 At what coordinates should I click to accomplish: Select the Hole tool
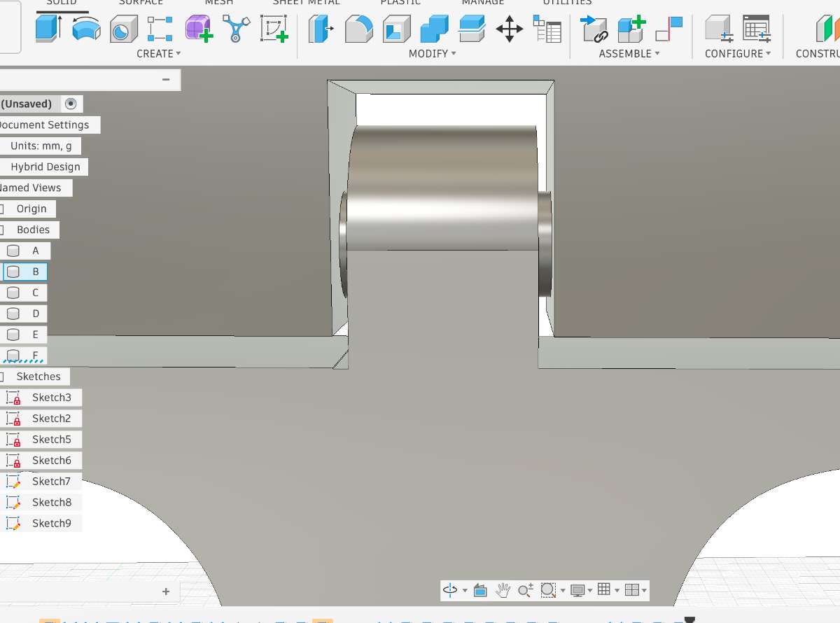123,29
